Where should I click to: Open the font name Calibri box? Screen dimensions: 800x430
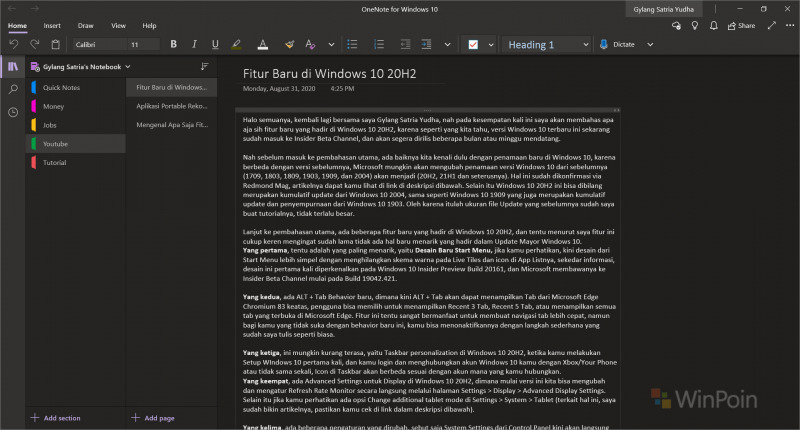click(99, 44)
